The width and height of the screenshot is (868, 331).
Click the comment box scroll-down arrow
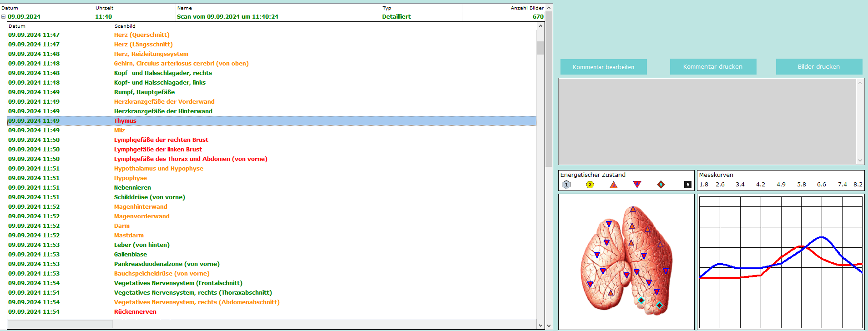(x=860, y=160)
